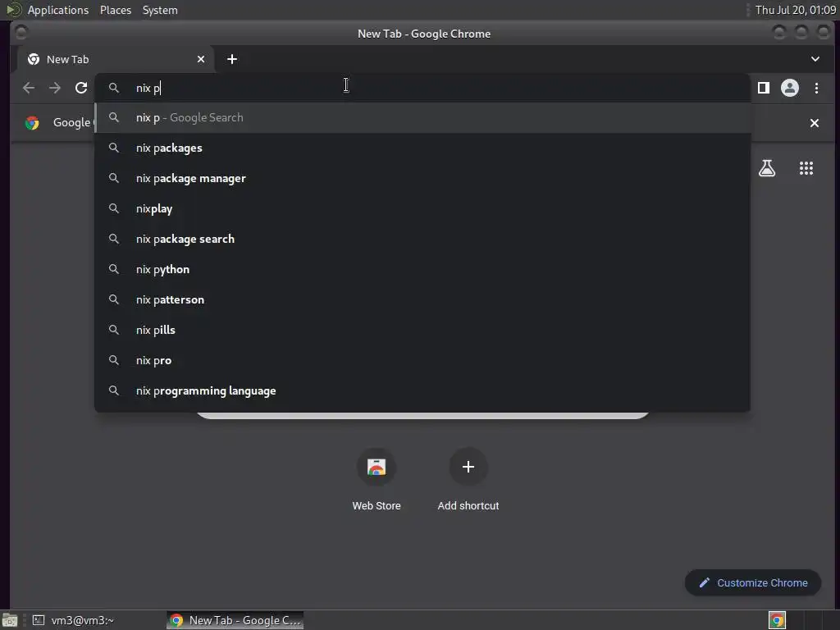Open Chrome three-dot menu
The width and height of the screenshot is (840, 630).
click(816, 88)
